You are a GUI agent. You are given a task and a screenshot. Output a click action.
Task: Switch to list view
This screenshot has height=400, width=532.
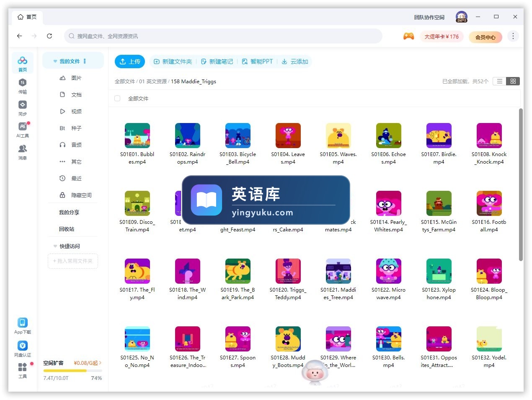499,81
